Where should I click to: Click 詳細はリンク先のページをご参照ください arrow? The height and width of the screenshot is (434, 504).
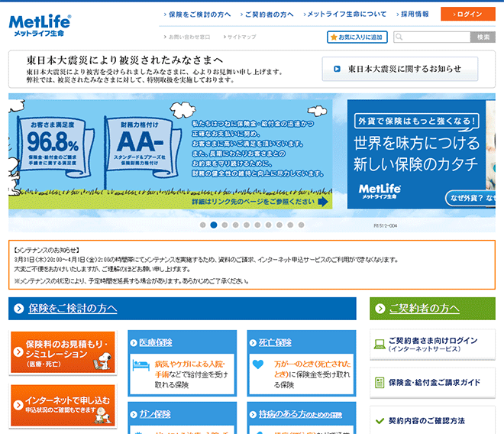[x=323, y=202]
